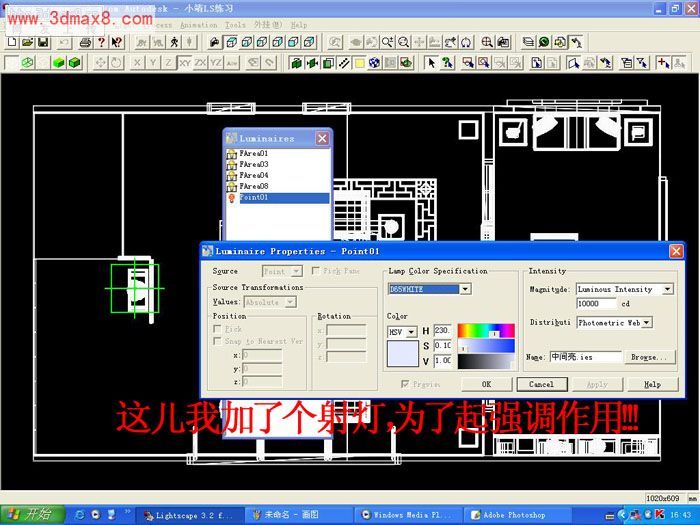Screen dimensions: 700x525
Task: Click the H hue value field
Action: (442, 330)
